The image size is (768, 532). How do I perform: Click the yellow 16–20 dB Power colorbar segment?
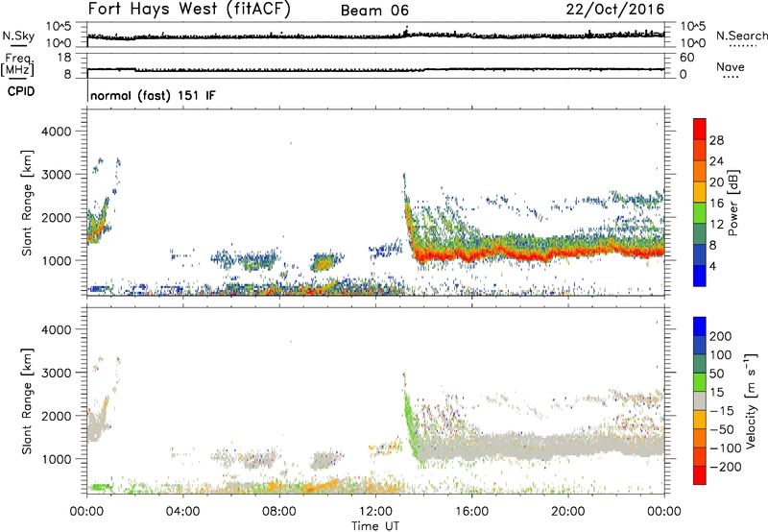(700, 192)
